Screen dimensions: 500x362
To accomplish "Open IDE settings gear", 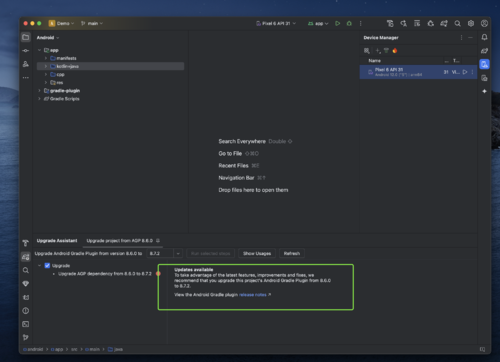I will 471,23.
